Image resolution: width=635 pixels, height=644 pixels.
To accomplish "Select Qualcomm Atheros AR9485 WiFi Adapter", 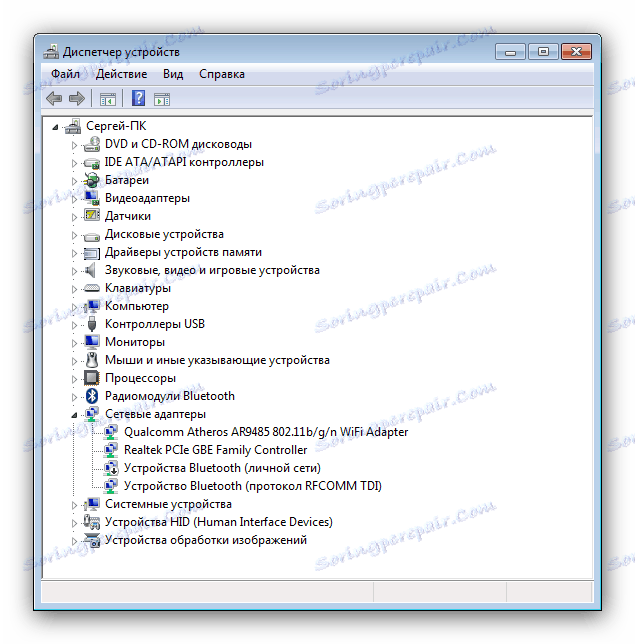I will (266, 432).
